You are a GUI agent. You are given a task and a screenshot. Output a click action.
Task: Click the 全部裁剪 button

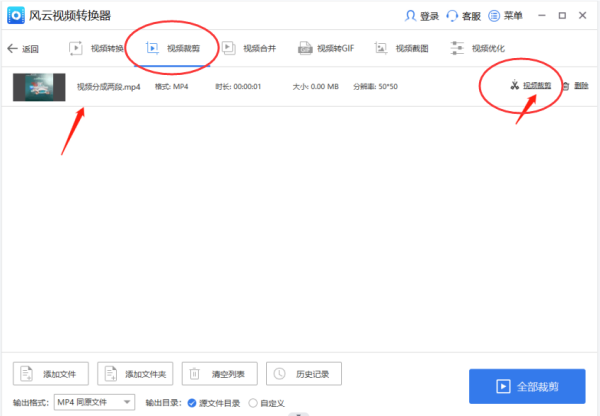point(527,386)
